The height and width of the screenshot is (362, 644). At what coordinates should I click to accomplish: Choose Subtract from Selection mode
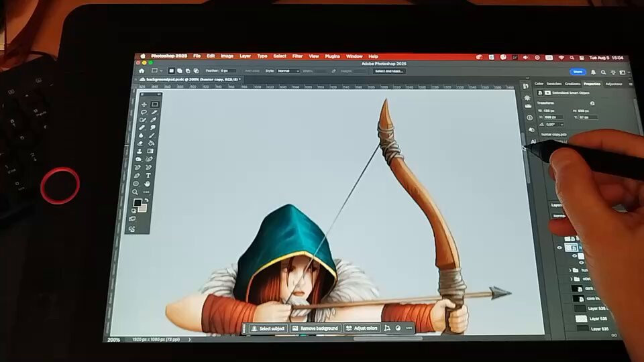pos(188,71)
